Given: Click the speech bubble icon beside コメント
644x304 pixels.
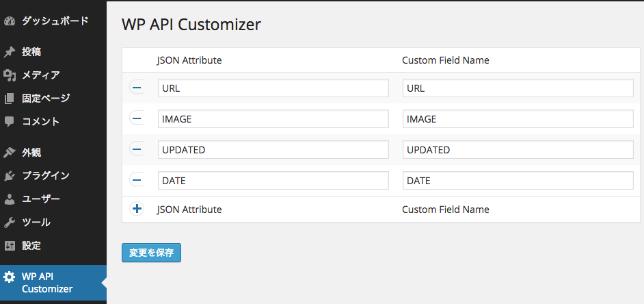Looking at the screenshot, I should click(x=9, y=121).
